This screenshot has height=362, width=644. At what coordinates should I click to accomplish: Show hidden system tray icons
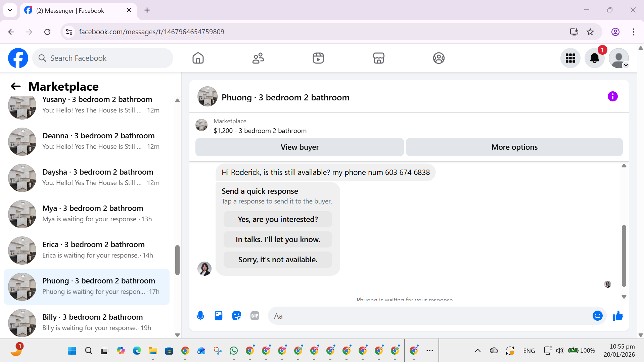[477, 351]
